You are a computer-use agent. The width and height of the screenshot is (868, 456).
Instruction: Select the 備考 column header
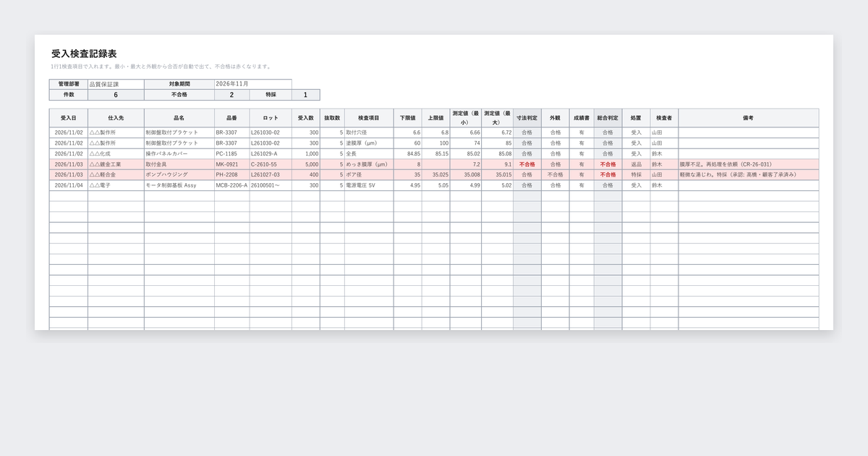pyautogui.click(x=748, y=118)
